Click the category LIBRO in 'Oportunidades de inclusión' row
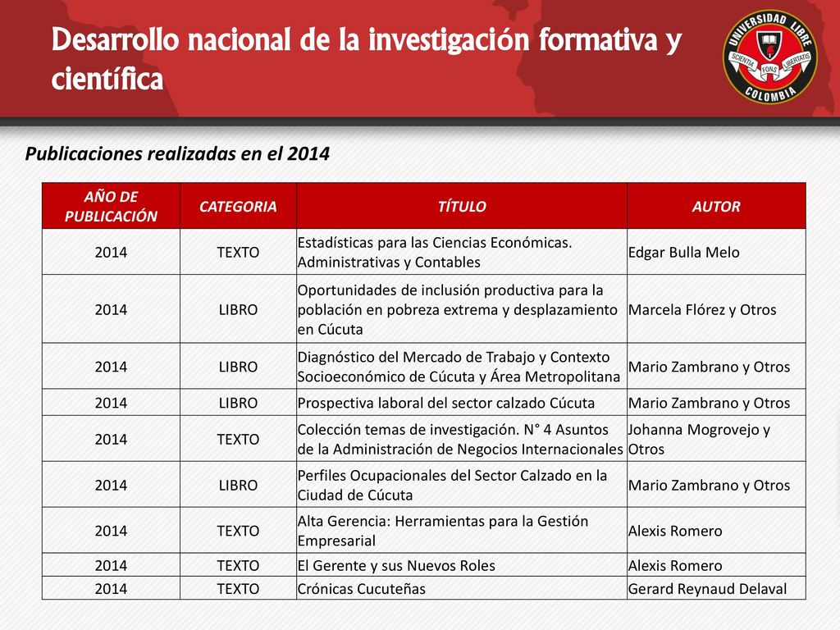The image size is (840, 630). [x=238, y=309]
